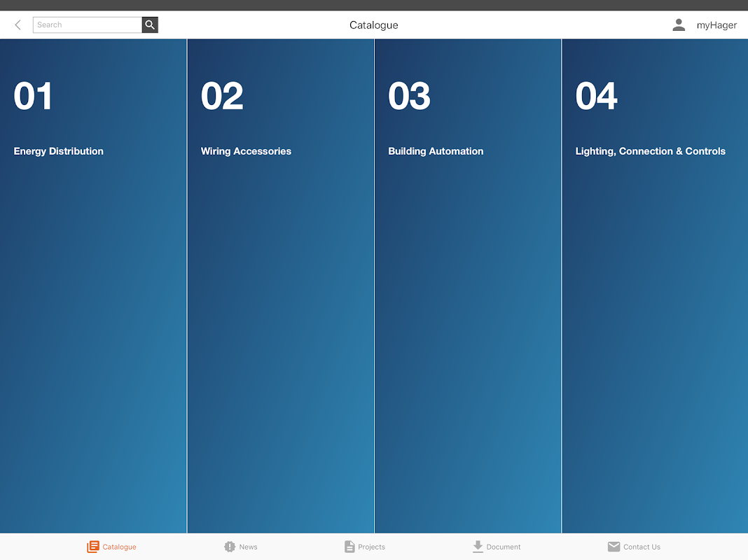This screenshot has width=748, height=560.
Task: Click the Catalogue tab icon
Action: click(93, 547)
